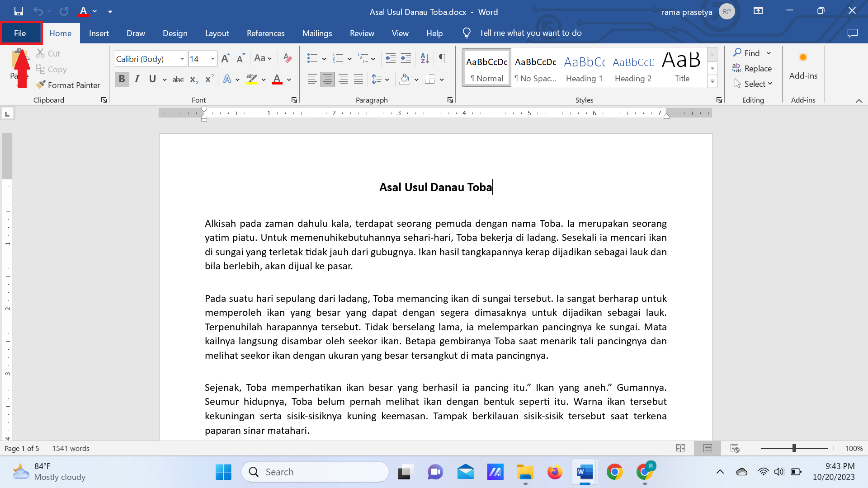Align text left
Viewport: 868px width, 488px height.
click(312, 80)
